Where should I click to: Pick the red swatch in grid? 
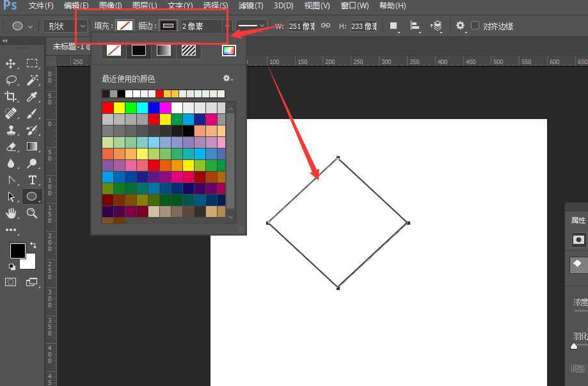pyautogui.click(x=107, y=108)
